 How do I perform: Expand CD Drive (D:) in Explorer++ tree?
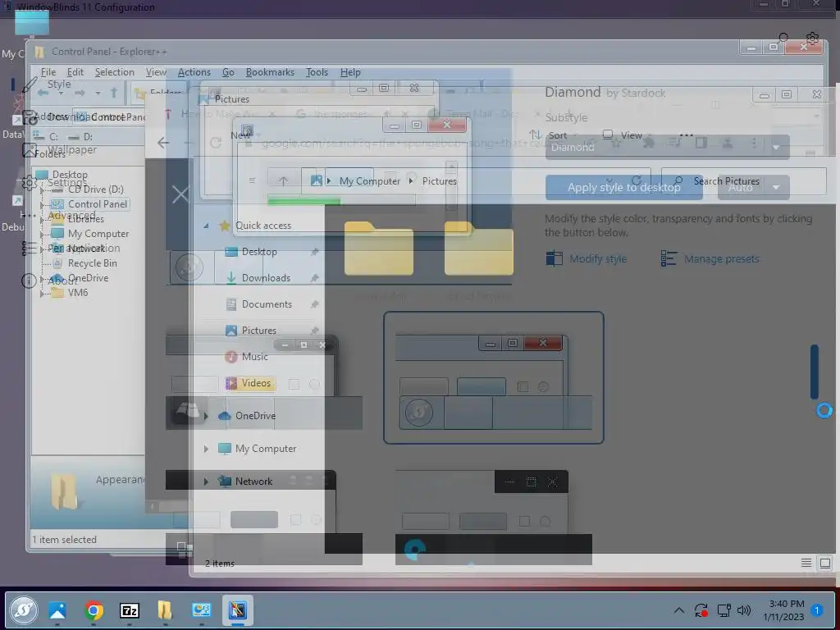point(42,189)
